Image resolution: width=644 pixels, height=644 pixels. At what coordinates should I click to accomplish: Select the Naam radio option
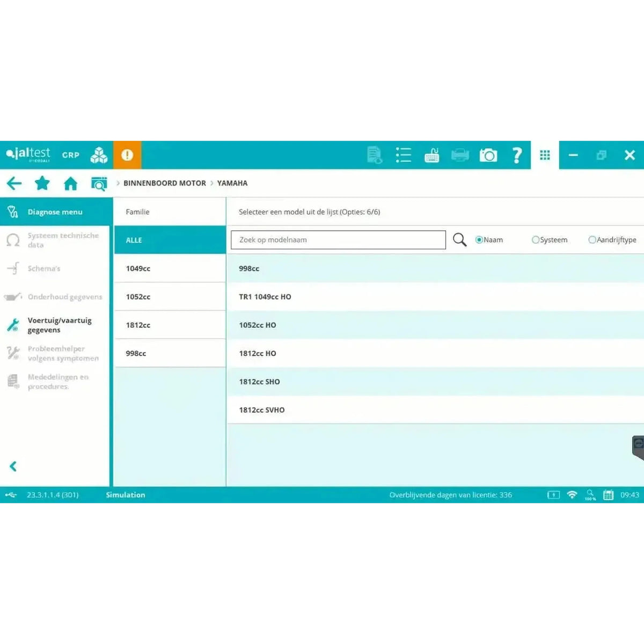[x=489, y=240]
